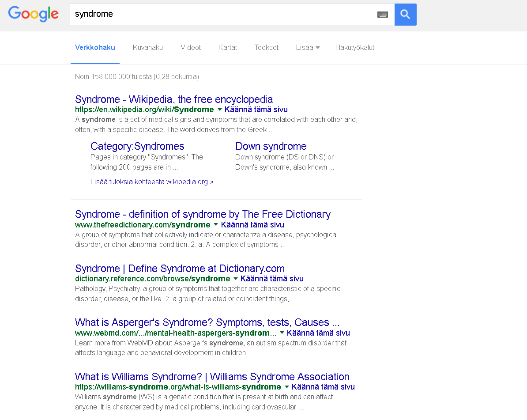
Task: Switch to the Videot tab
Action: tap(191, 48)
